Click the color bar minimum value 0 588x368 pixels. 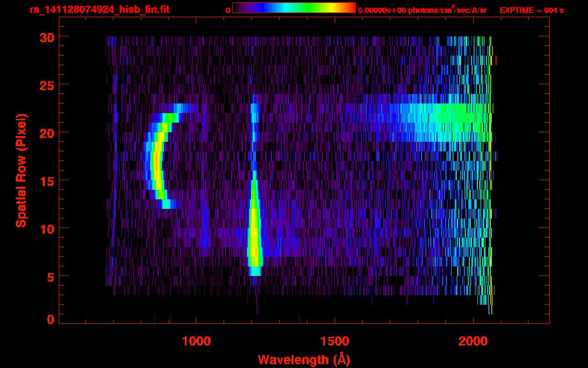228,10
